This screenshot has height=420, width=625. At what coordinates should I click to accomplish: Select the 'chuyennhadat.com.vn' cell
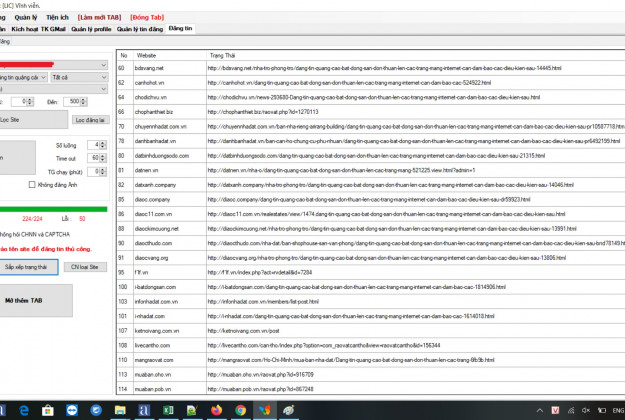point(170,126)
